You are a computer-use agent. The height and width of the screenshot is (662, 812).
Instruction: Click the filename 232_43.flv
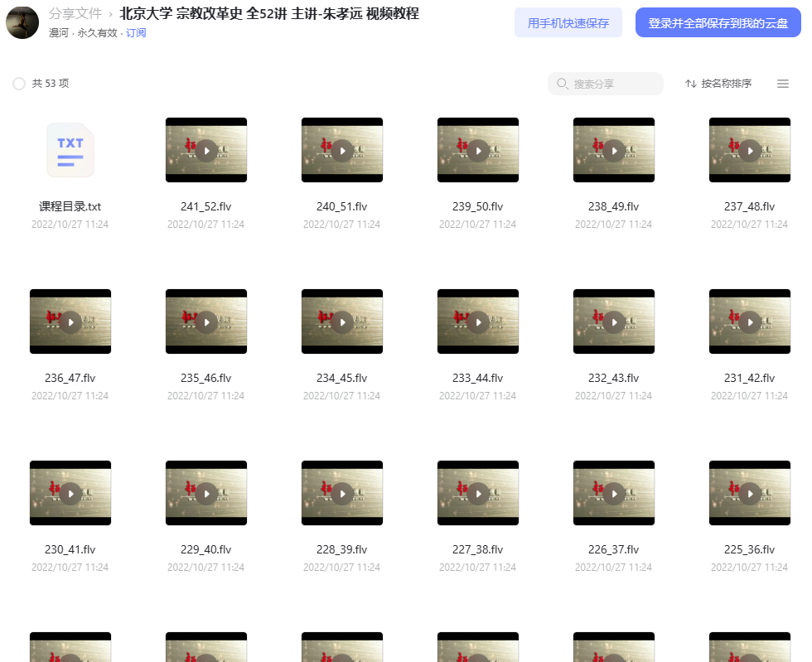coord(614,378)
